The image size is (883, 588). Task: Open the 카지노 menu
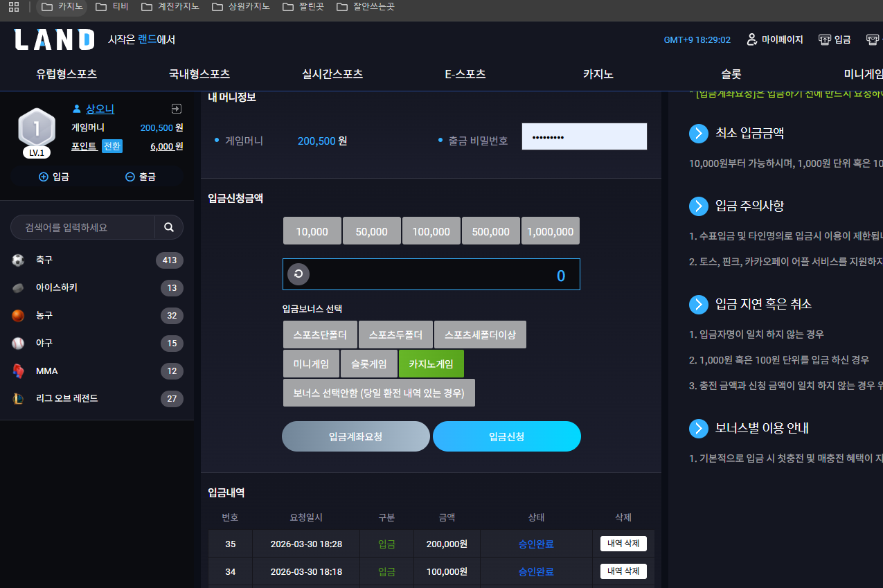coord(598,74)
